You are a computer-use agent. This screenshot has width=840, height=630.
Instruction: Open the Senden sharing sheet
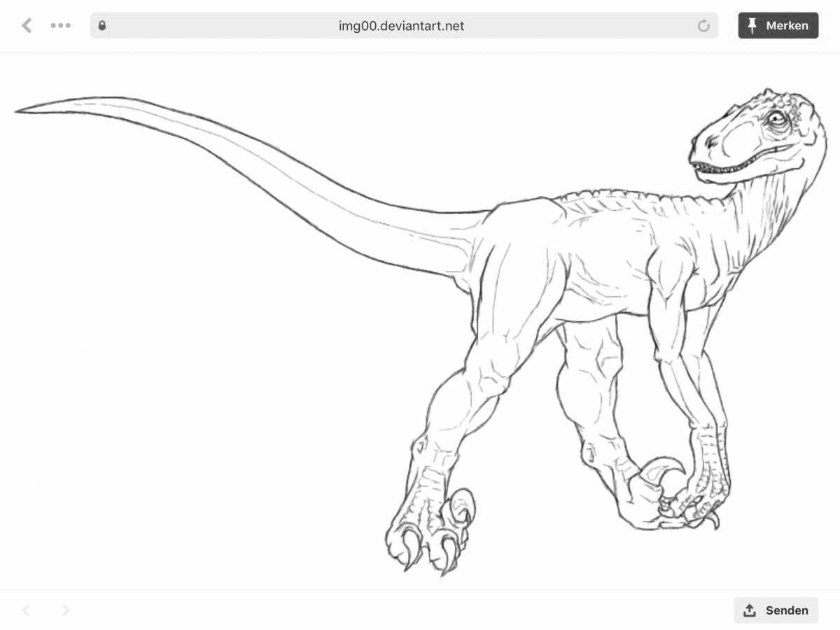pos(775,610)
